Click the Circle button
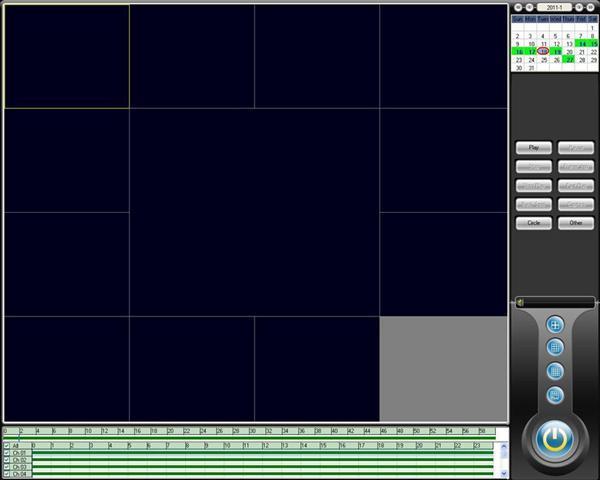 coord(534,223)
